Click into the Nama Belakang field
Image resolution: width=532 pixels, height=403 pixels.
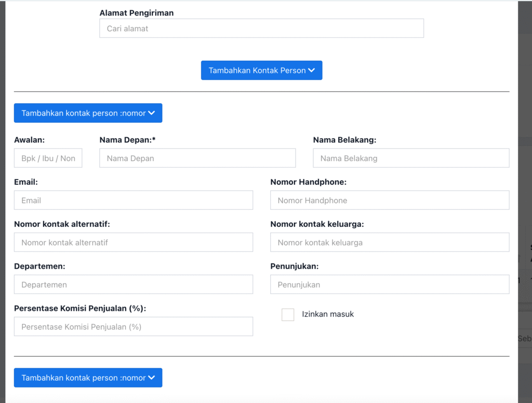411,158
